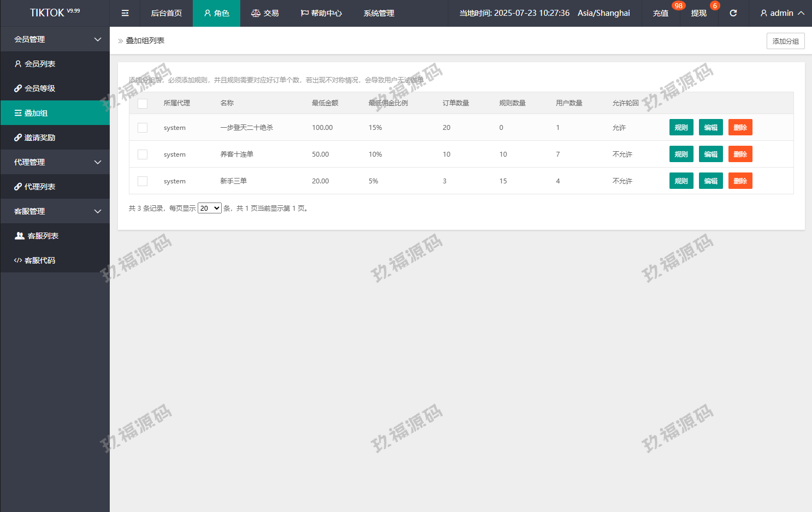Click the 添加分组 button
Image resolution: width=812 pixels, height=512 pixels.
pyautogui.click(x=785, y=41)
